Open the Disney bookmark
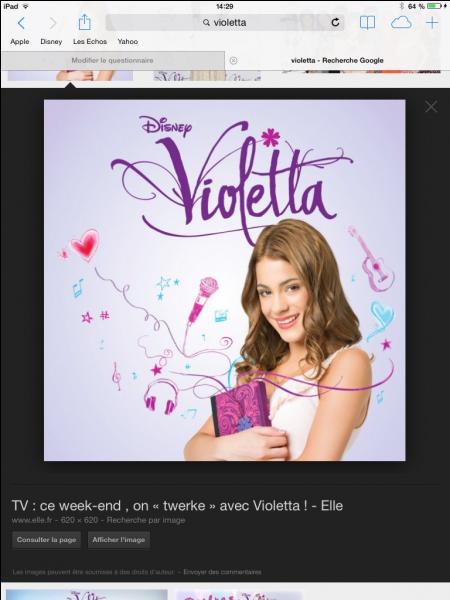 (51, 41)
